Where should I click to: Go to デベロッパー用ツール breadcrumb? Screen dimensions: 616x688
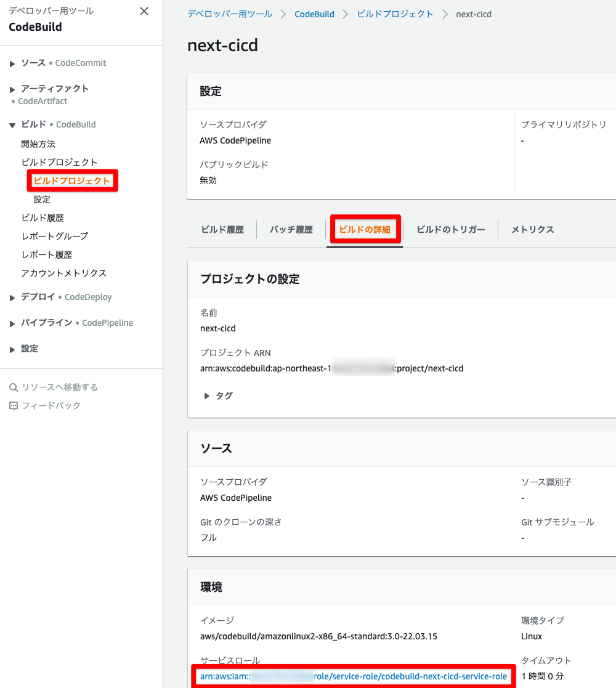point(230,14)
